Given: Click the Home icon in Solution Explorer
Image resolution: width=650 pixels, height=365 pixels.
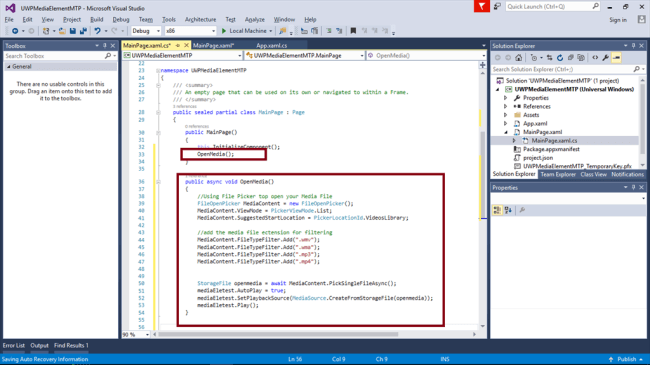Looking at the screenshot, I should click(519, 58).
